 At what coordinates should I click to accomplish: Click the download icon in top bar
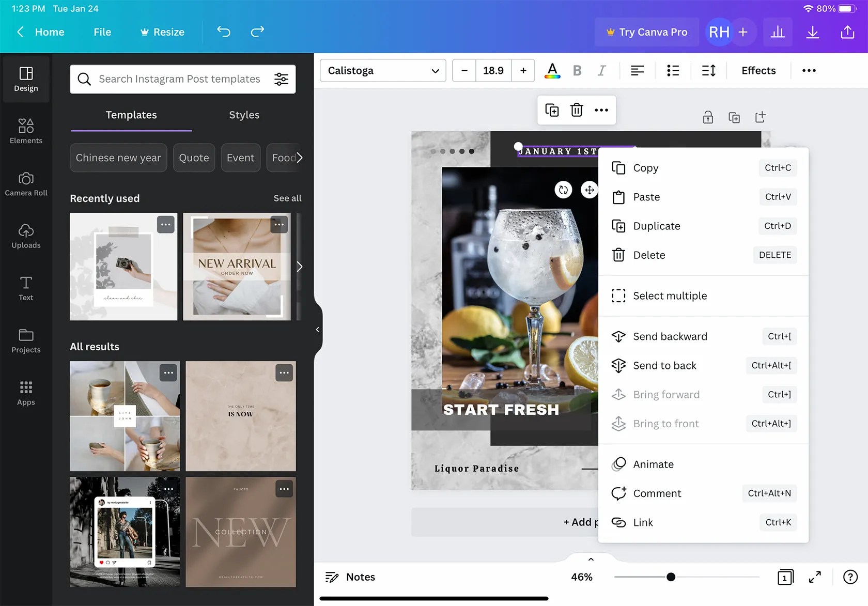[812, 32]
